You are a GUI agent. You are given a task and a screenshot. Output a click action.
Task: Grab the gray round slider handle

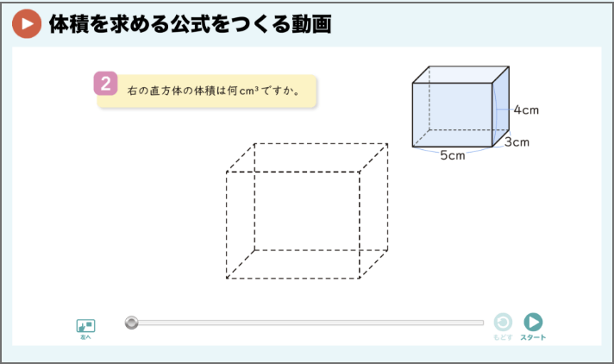pyautogui.click(x=132, y=323)
